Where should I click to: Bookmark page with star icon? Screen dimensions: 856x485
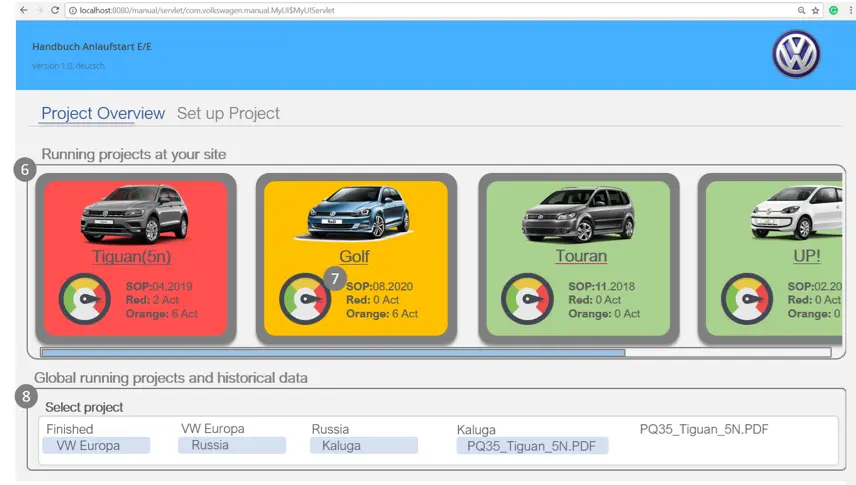pyautogui.click(x=816, y=10)
